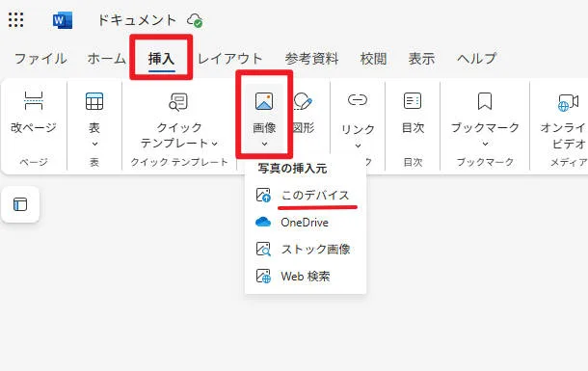This screenshot has width=588, height=371.
Task: Click the 表 table icon
Action: [x=94, y=101]
